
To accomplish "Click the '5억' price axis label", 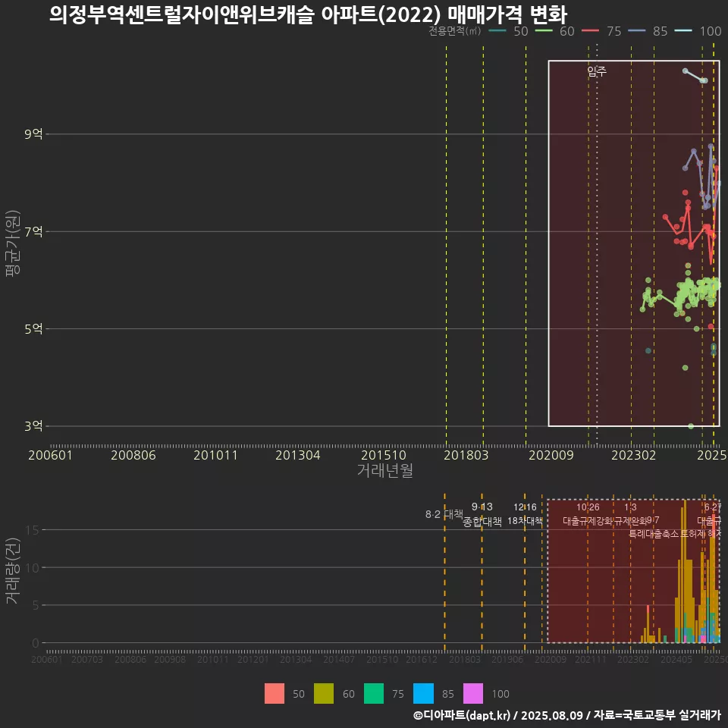I will pyautogui.click(x=33, y=328).
